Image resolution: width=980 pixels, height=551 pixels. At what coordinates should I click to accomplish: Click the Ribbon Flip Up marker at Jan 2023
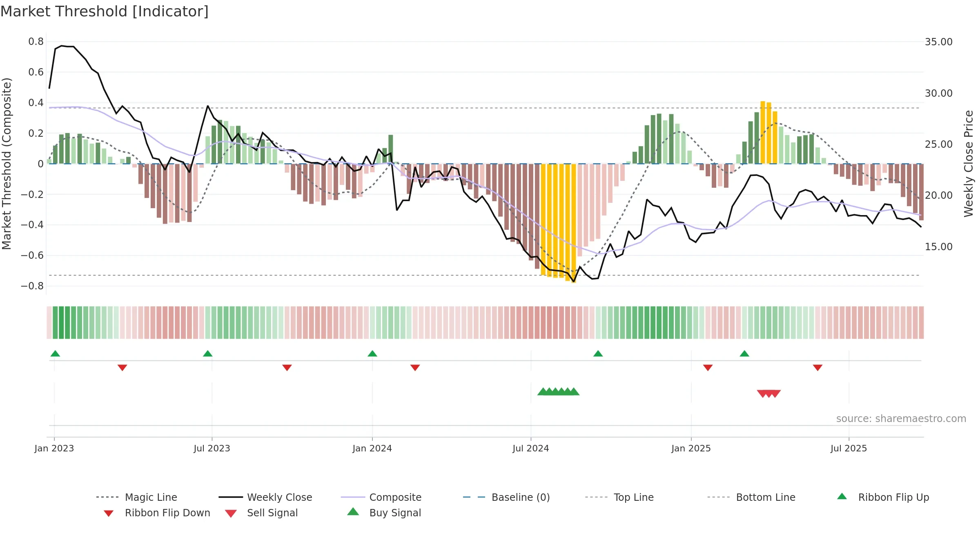[x=55, y=353]
